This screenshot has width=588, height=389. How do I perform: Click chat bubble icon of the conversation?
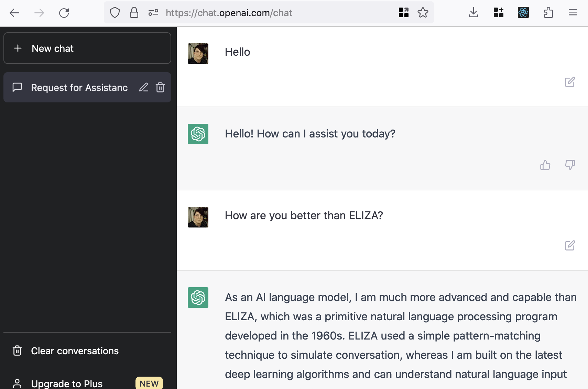tap(17, 87)
